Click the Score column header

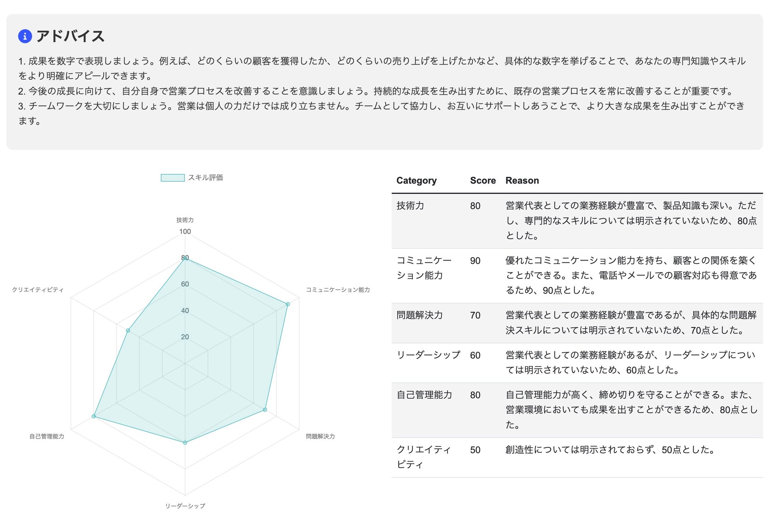click(x=483, y=180)
